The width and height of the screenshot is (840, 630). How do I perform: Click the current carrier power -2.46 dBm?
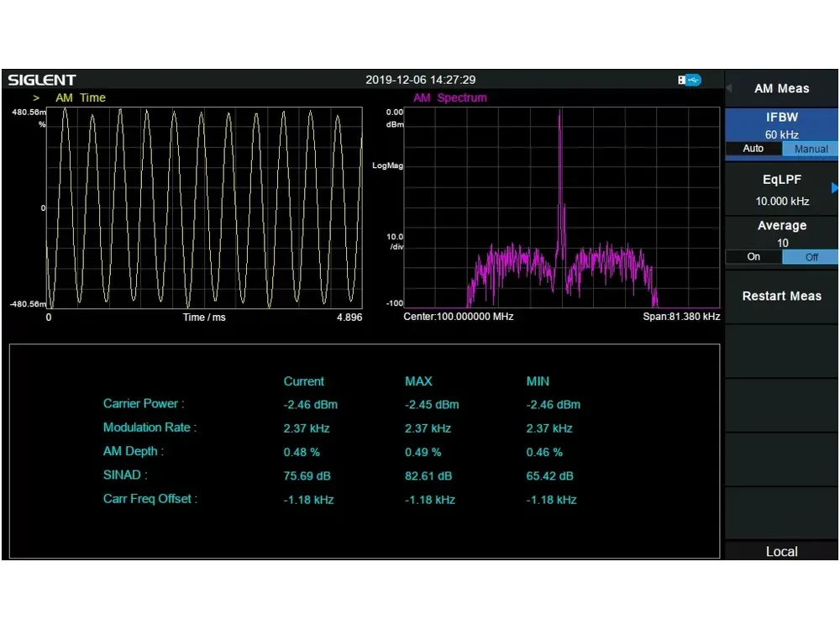[311, 405]
